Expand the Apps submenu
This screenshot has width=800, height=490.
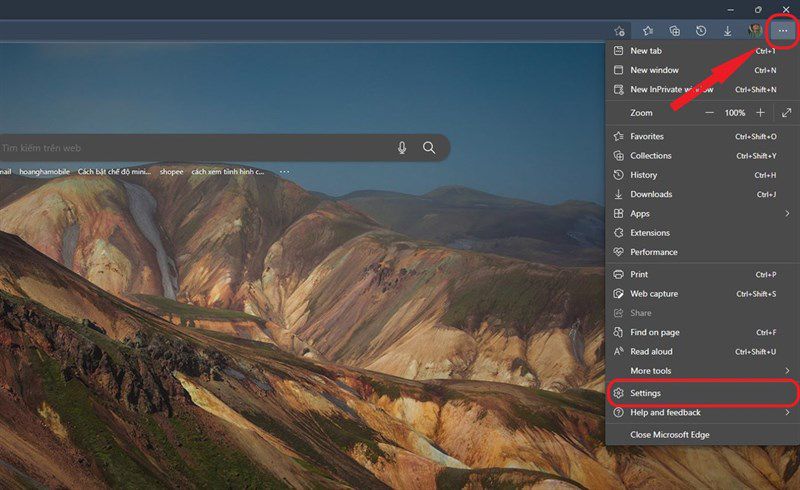(702, 213)
